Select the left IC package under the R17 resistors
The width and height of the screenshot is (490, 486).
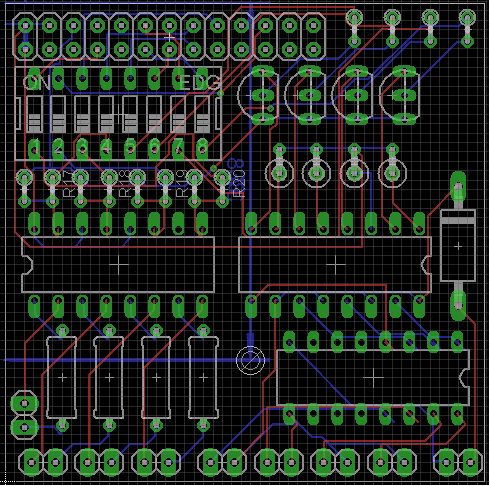click(118, 265)
